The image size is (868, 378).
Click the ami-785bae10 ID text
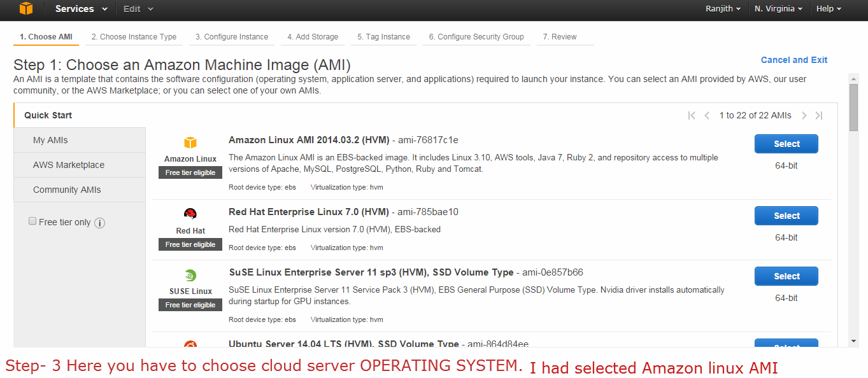(x=429, y=212)
